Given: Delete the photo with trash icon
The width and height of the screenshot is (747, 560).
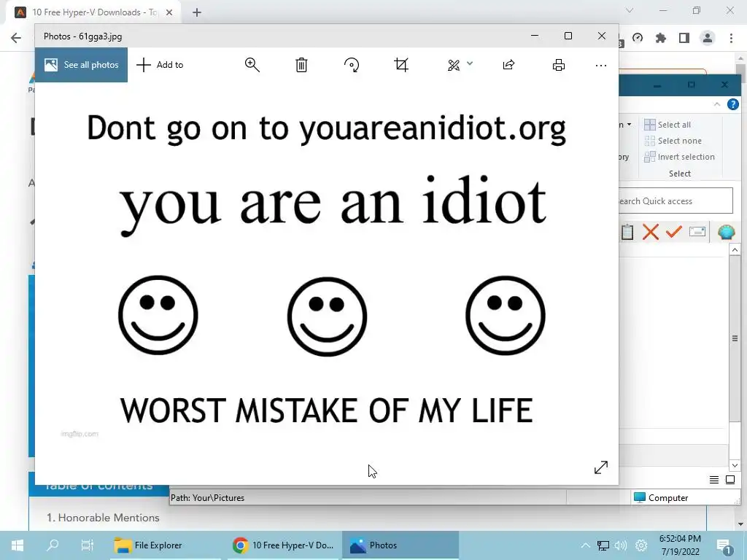Looking at the screenshot, I should pos(301,65).
